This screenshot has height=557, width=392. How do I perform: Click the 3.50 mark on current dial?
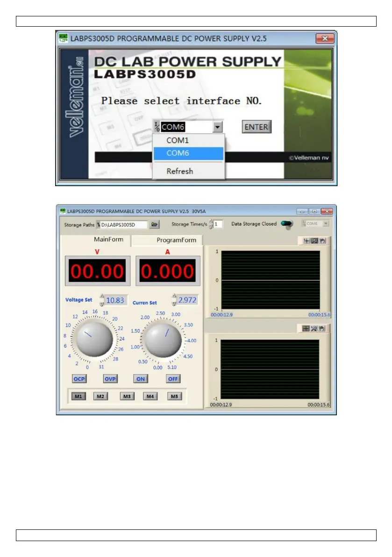pos(188,325)
